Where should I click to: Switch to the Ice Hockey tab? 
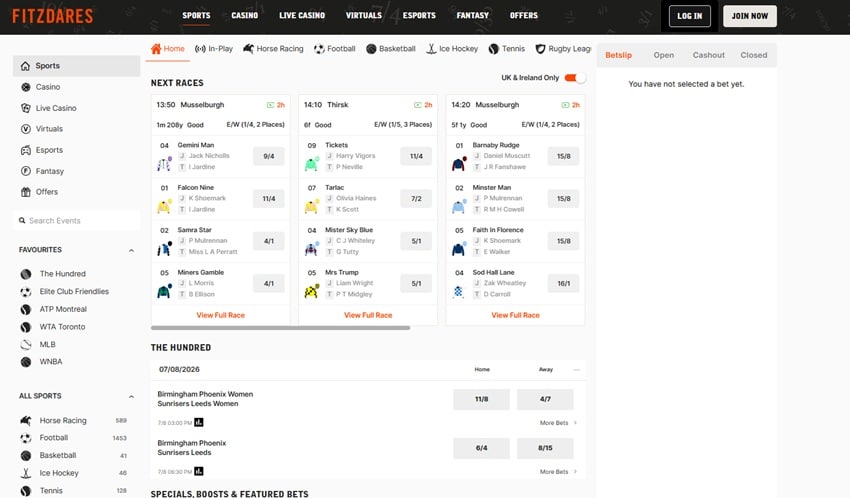452,49
